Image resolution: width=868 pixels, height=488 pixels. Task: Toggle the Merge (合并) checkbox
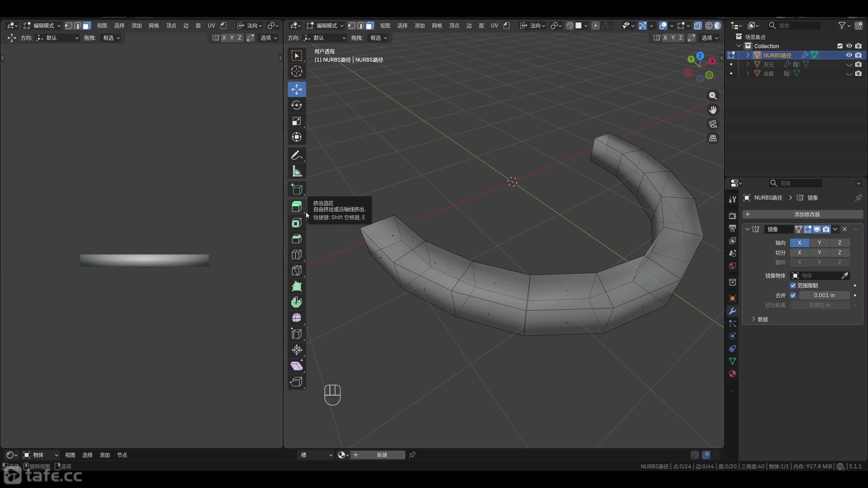pyautogui.click(x=793, y=296)
